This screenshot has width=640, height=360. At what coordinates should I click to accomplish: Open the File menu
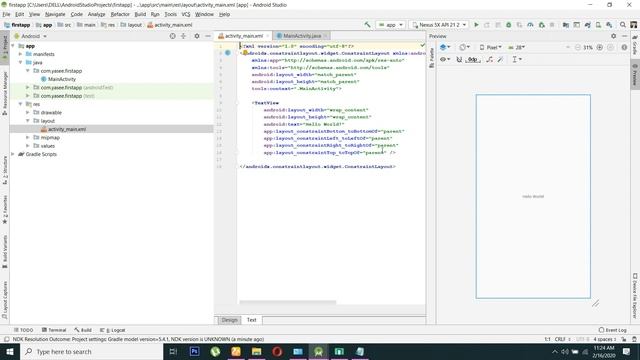pos(6,14)
